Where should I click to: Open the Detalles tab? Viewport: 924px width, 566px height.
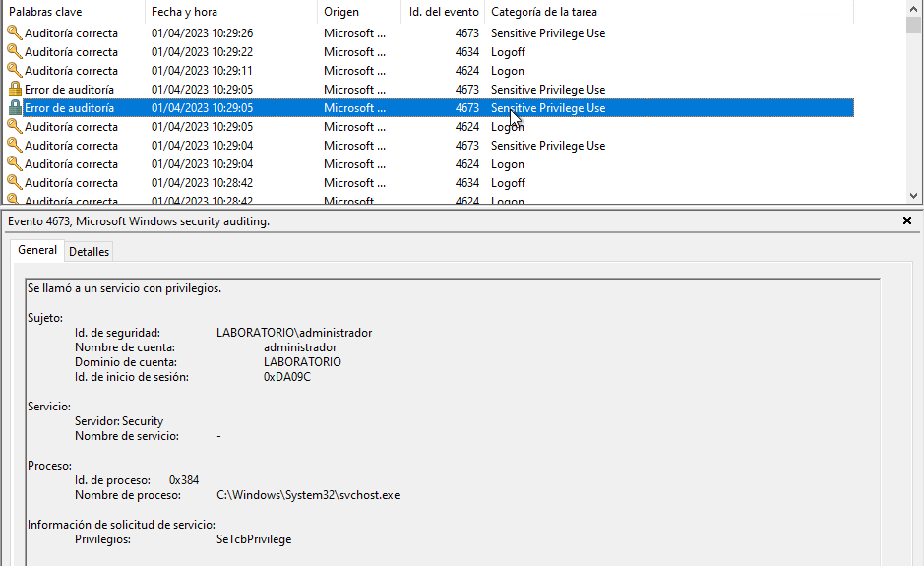(x=89, y=252)
